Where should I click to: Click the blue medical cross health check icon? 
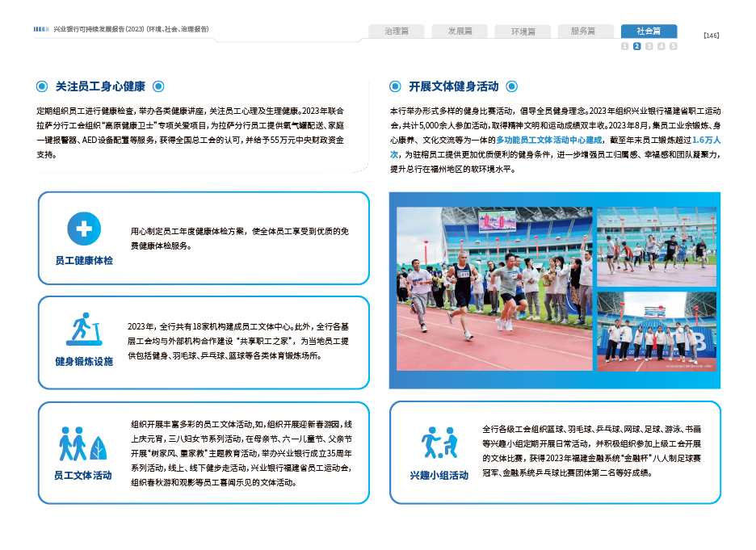[x=83, y=229]
